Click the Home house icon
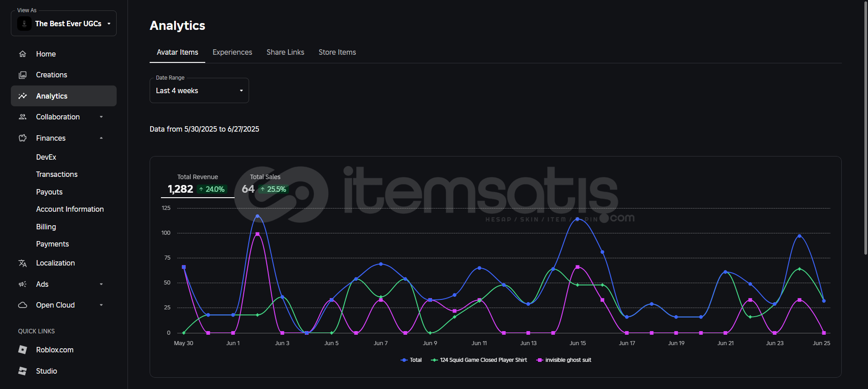Image resolution: width=868 pixels, height=389 pixels. click(x=23, y=54)
